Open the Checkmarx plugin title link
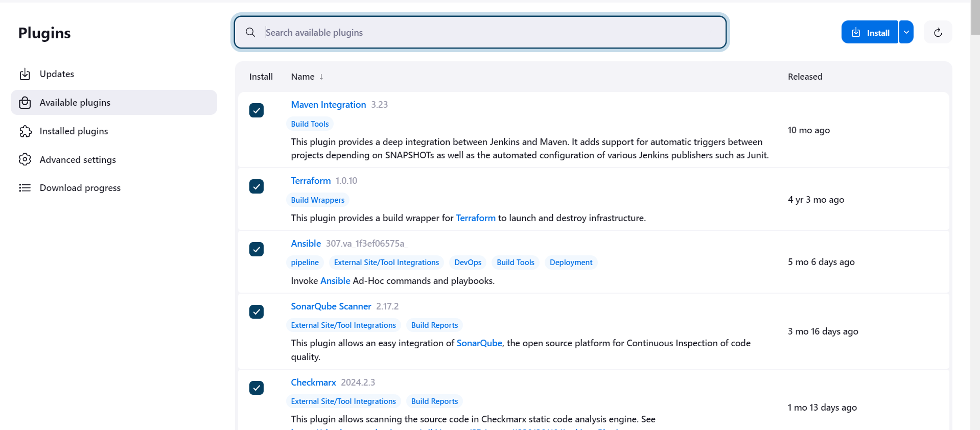Image resolution: width=980 pixels, height=430 pixels. [x=313, y=383]
